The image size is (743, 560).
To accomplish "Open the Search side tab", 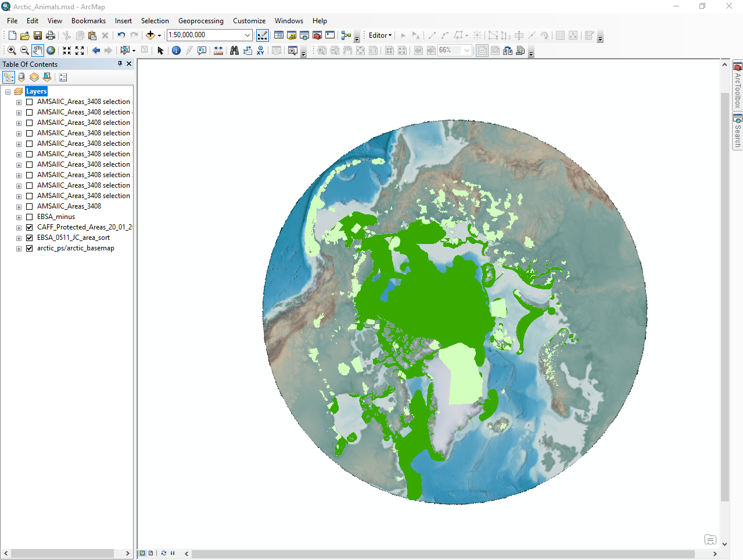I will (737, 132).
